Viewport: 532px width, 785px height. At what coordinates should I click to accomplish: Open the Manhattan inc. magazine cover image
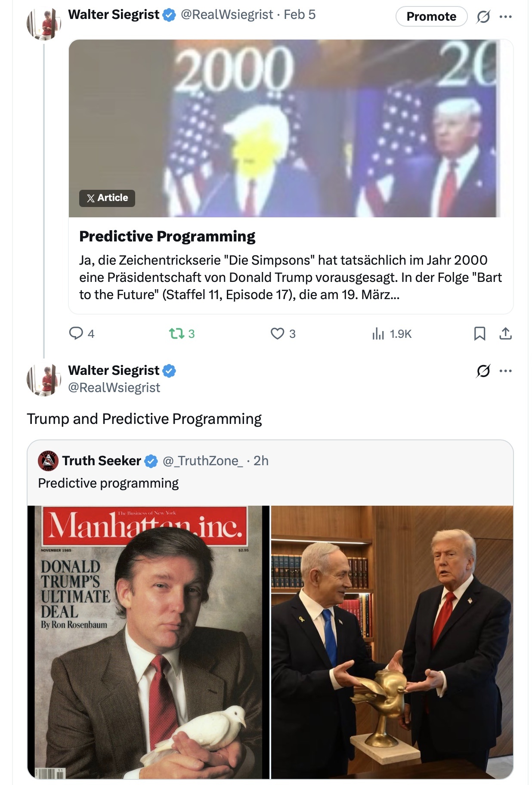point(148,642)
